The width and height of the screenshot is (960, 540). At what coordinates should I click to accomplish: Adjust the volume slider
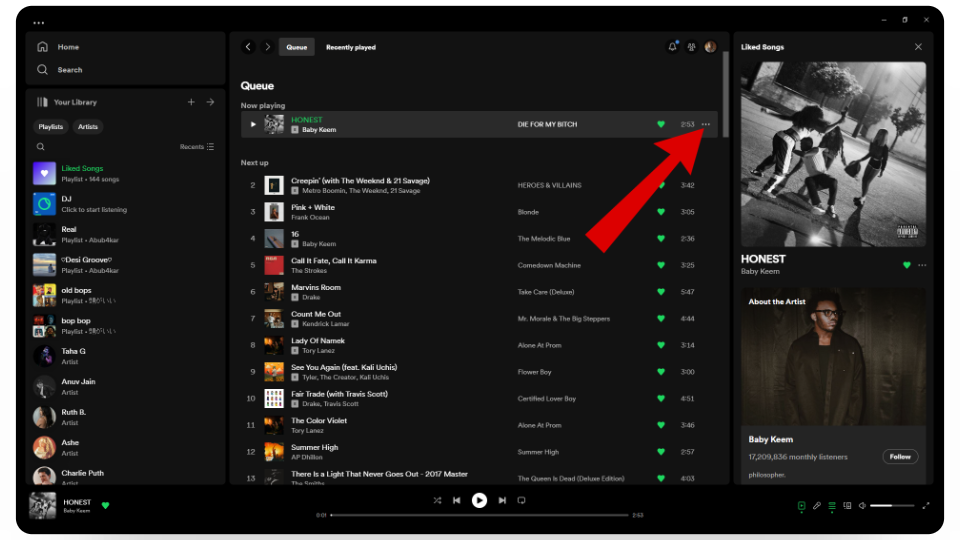pyautogui.click(x=892, y=506)
